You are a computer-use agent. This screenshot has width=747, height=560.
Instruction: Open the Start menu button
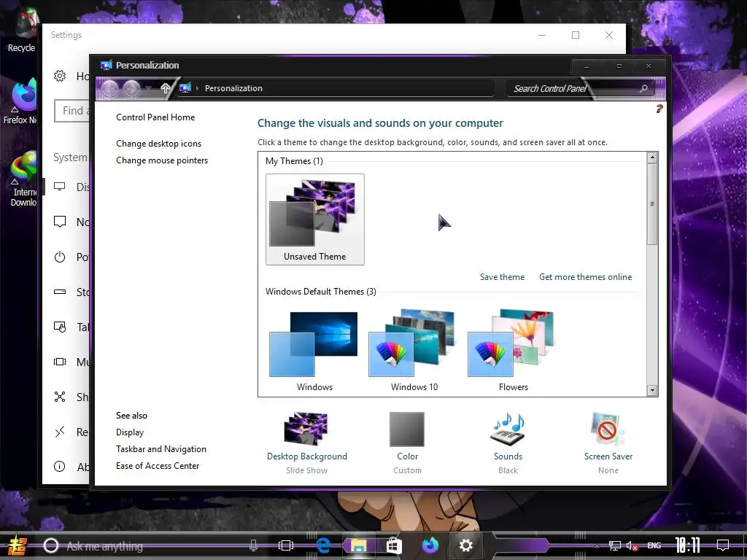[18, 546]
